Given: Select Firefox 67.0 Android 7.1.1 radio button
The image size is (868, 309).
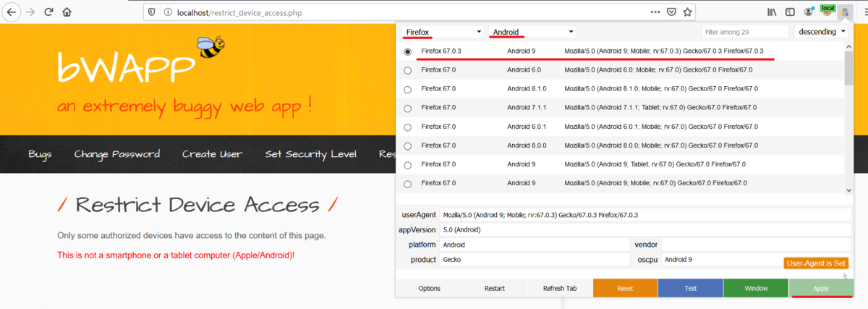Looking at the screenshot, I should (407, 108).
